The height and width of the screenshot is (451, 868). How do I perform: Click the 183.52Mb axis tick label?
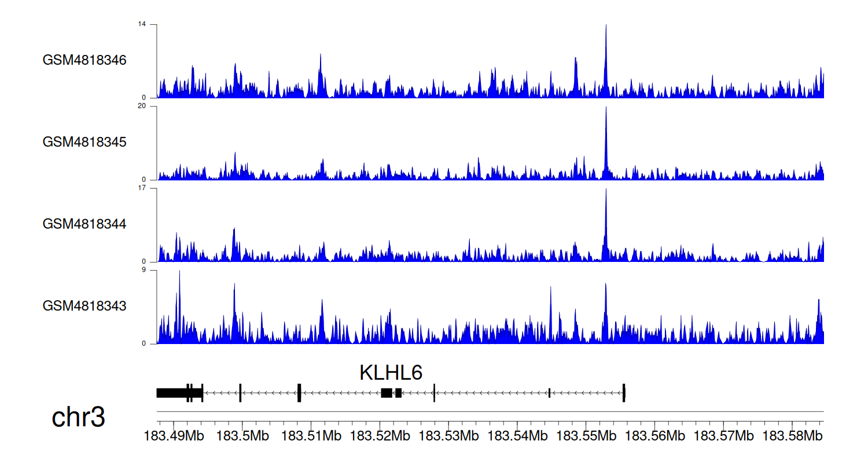click(x=380, y=435)
